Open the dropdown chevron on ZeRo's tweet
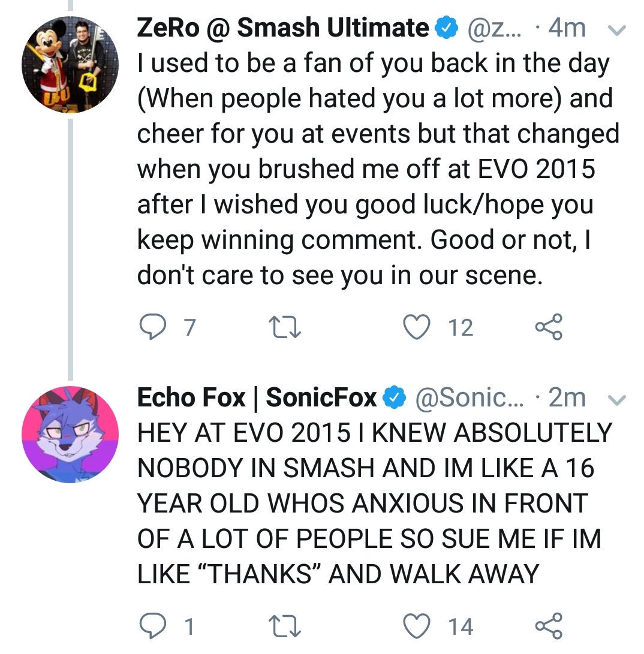Screen dimensions: 644x654 (x=616, y=29)
